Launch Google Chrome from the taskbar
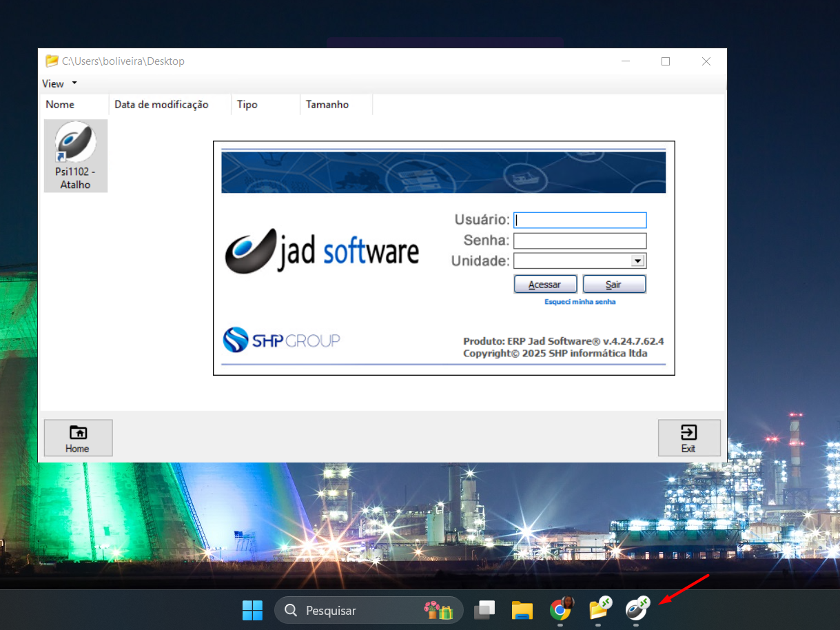This screenshot has width=840, height=630. [x=561, y=609]
